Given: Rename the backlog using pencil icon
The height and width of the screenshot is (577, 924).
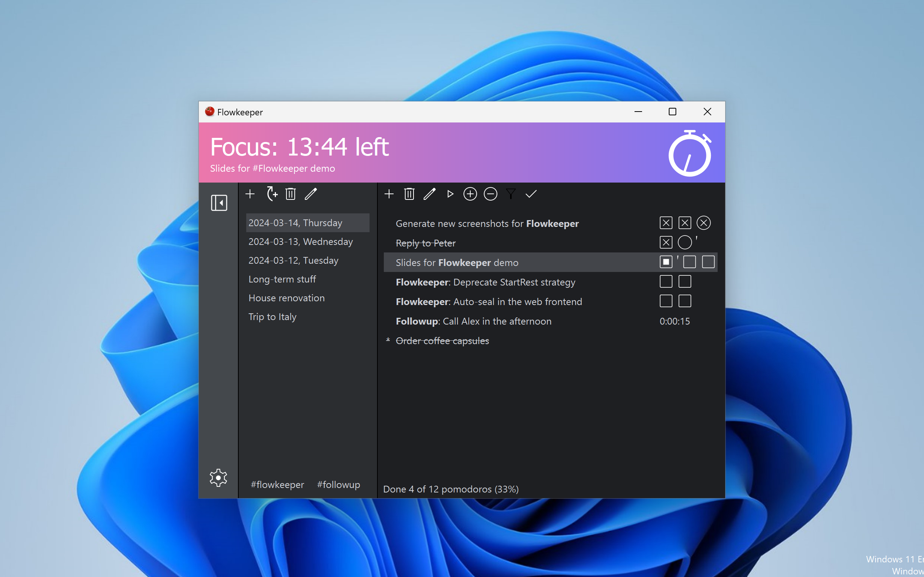Looking at the screenshot, I should coord(311,194).
